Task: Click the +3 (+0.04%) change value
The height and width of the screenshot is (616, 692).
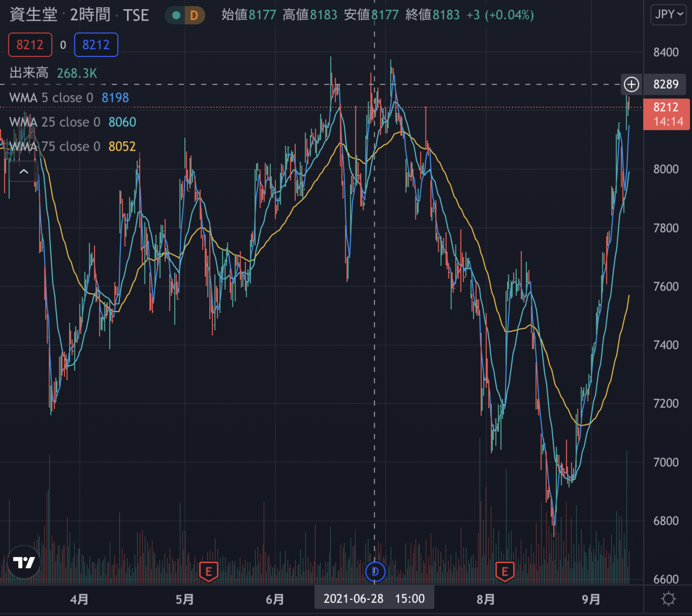Action: pos(500,15)
